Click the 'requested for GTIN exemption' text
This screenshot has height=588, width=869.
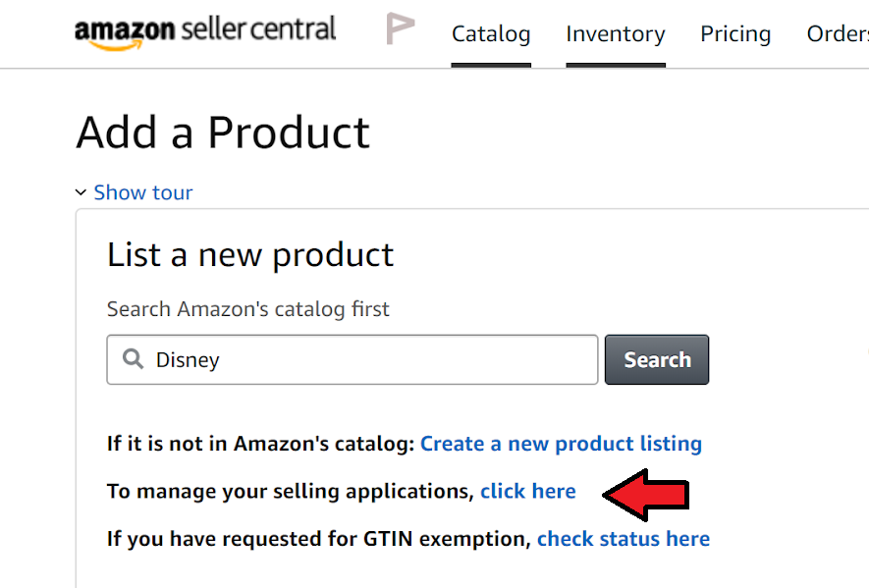coord(319,539)
